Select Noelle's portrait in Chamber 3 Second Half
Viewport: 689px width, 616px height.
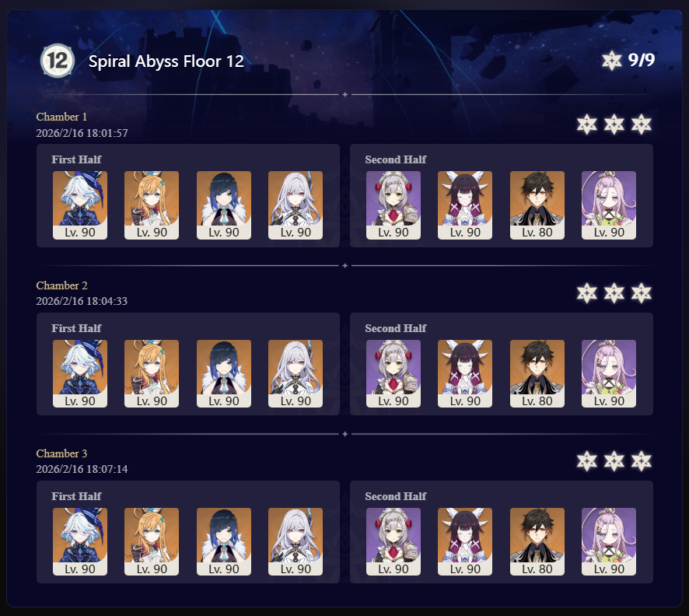tap(393, 542)
